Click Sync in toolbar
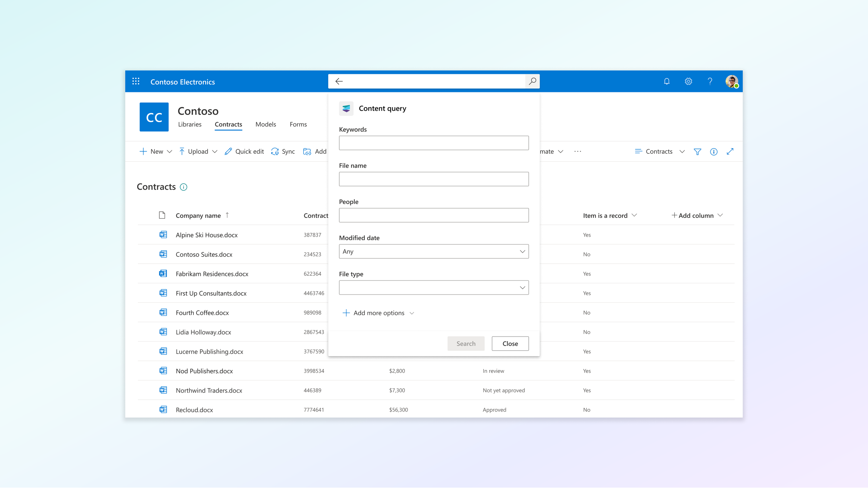The width and height of the screenshot is (868, 488). tap(283, 152)
